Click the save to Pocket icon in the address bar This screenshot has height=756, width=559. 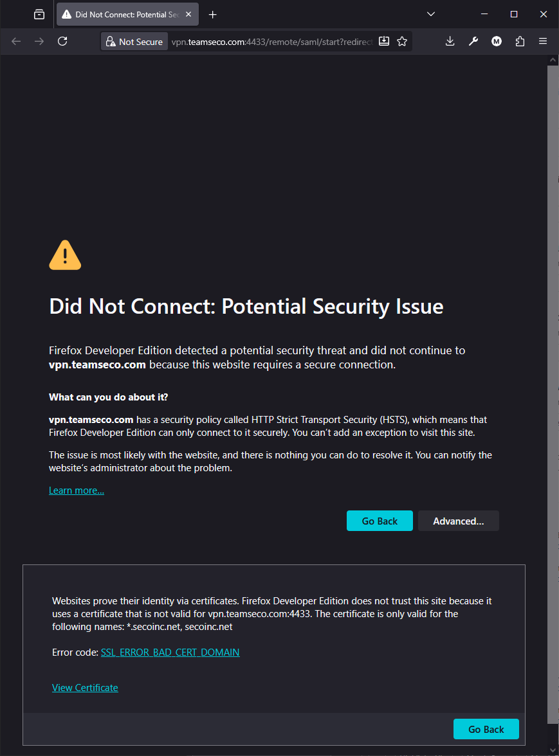tap(384, 41)
